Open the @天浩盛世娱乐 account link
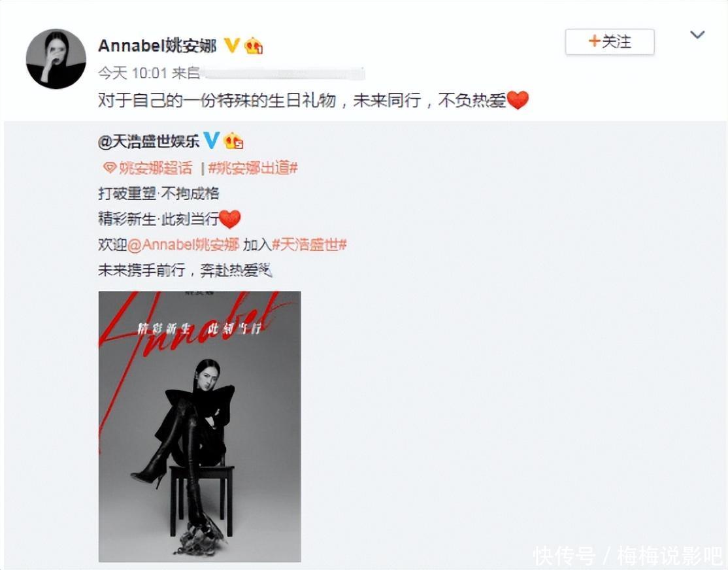This screenshot has width=728, height=570. point(148,141)
